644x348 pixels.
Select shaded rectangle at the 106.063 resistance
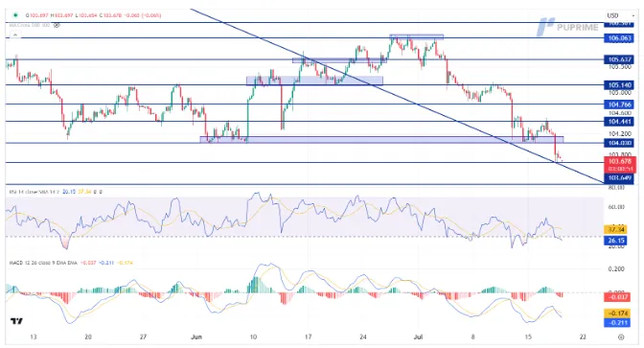(x=417, y=37)
